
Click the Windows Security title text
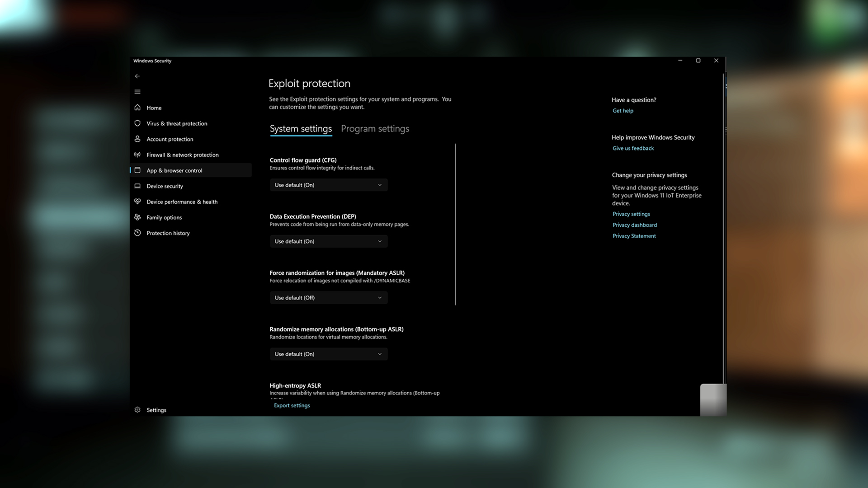tap(152, 61)
